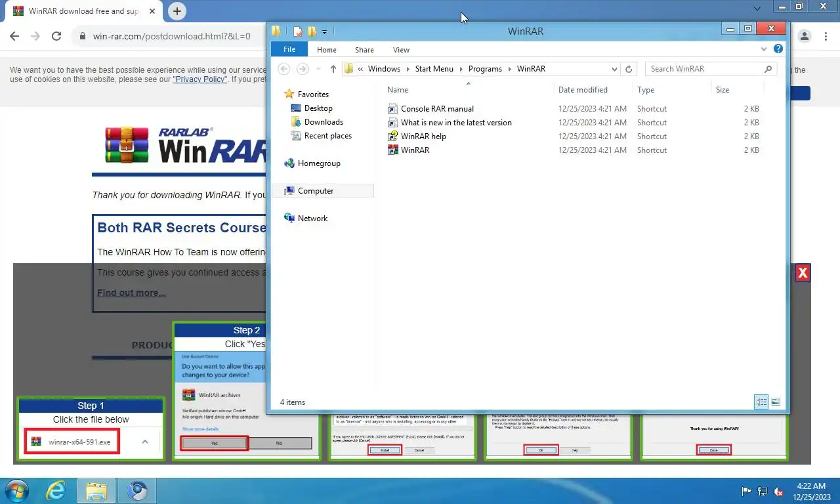This screenshot has width=840, height=504.
Task: Show hidden breadcrumb path via double chevron
Action: [x=361, y=69]
